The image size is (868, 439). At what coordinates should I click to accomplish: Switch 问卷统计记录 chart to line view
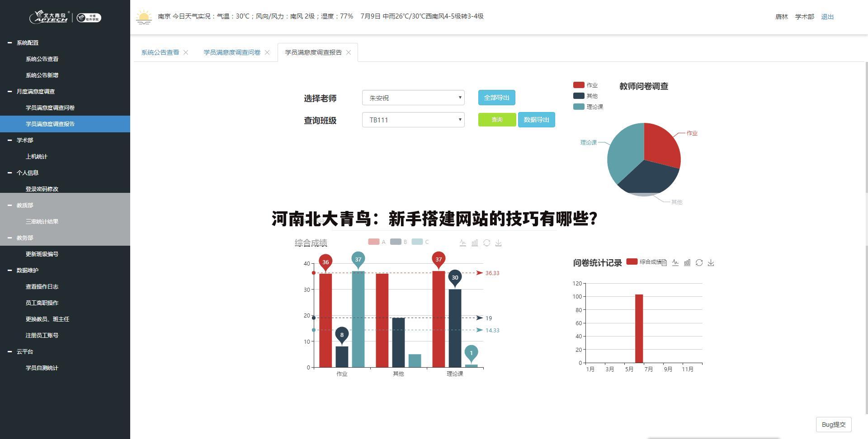coord(675,262)
